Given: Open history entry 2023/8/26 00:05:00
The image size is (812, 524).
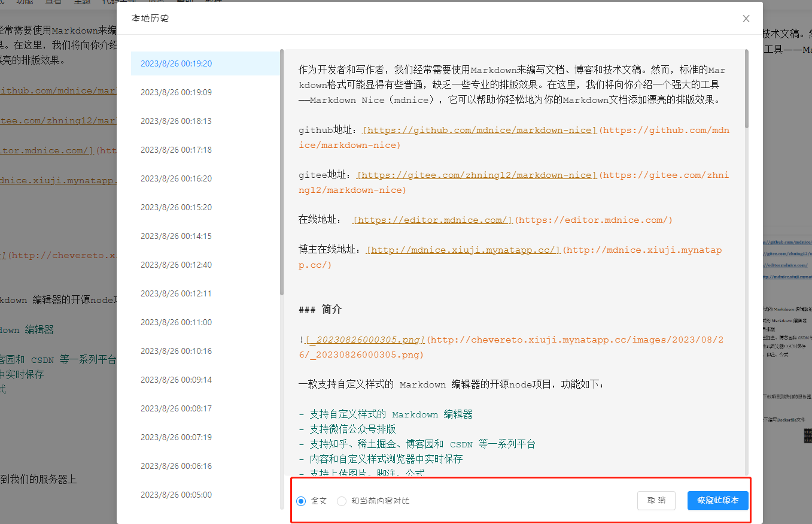Looking at the screenshot, I should [205, 495].
